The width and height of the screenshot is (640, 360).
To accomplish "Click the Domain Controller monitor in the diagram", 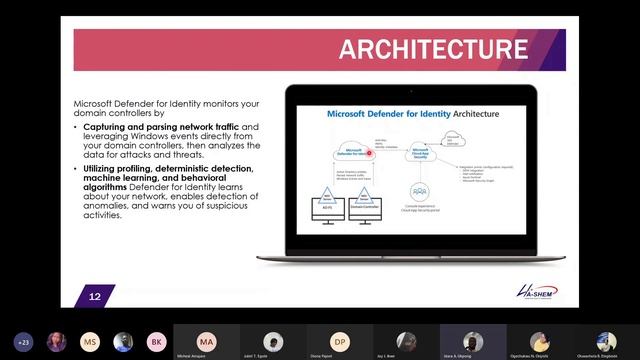I will [x=365, y=211].
